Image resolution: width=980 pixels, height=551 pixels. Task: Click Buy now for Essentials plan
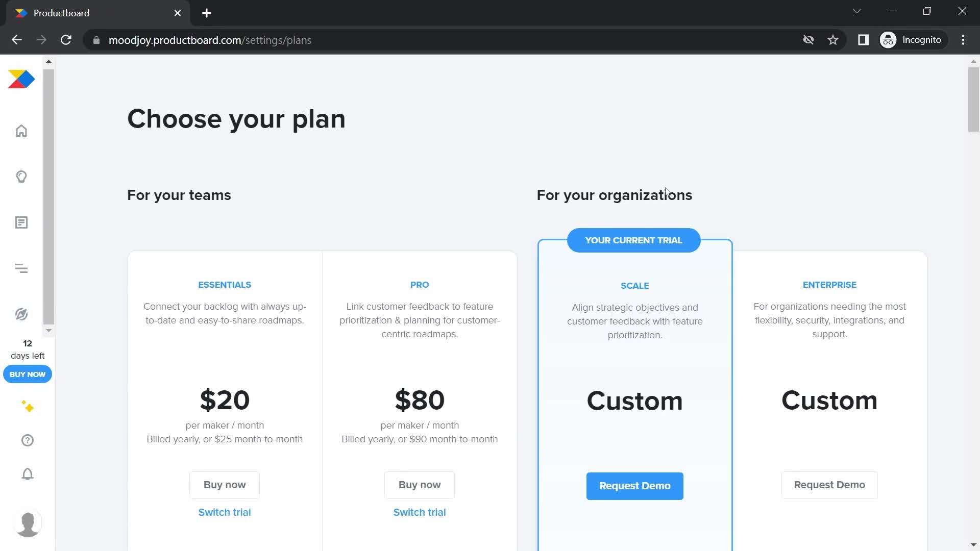[x=224, y=484]
